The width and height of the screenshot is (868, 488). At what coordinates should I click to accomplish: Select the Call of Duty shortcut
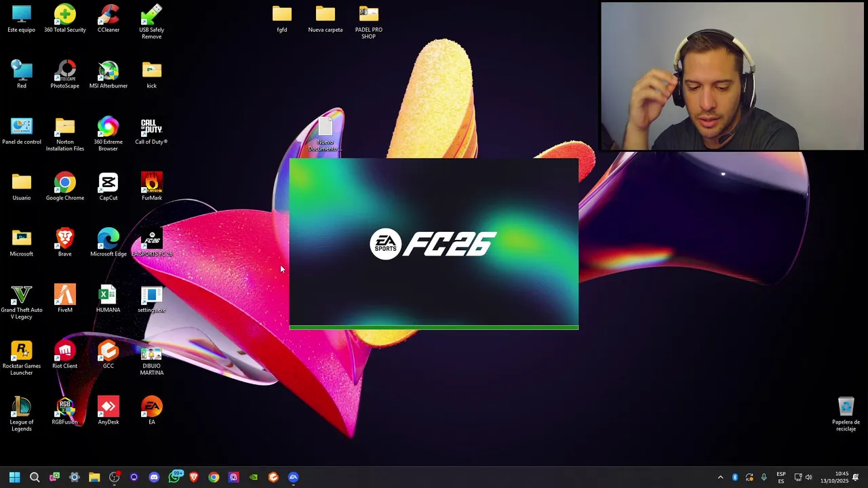pyautogui.click(x=152, y=131)
